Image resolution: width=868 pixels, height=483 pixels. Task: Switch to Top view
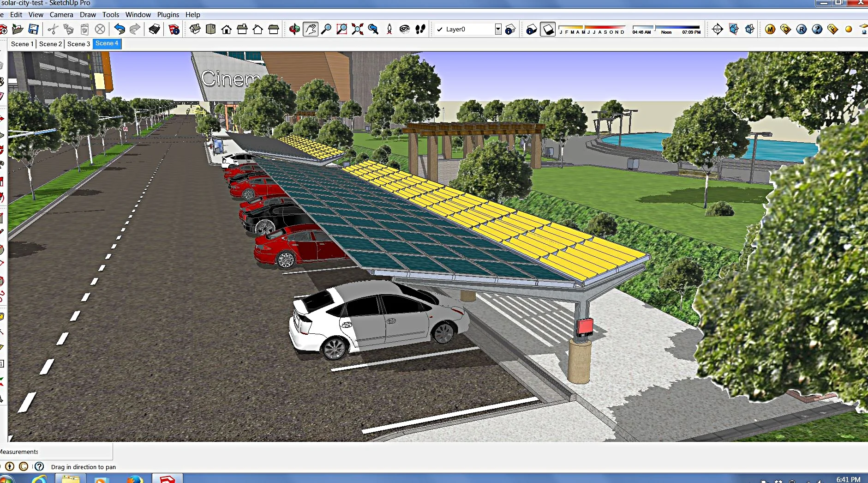pos(211,29)
